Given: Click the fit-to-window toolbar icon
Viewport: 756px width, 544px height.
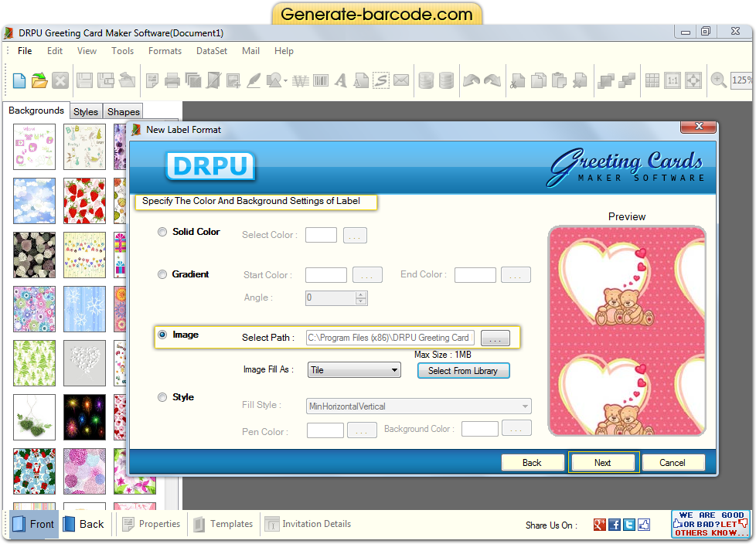Looking at the screenshot, I should (x=693, y=80).
